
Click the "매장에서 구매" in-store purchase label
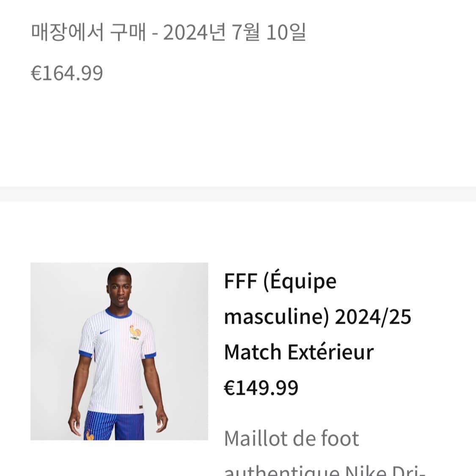(x=88, y=33)
